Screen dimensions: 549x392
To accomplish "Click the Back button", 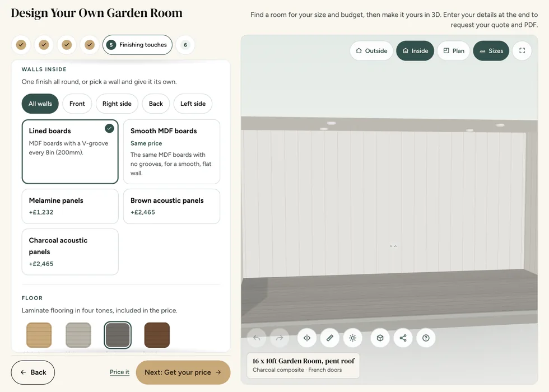I will point(33,372).
